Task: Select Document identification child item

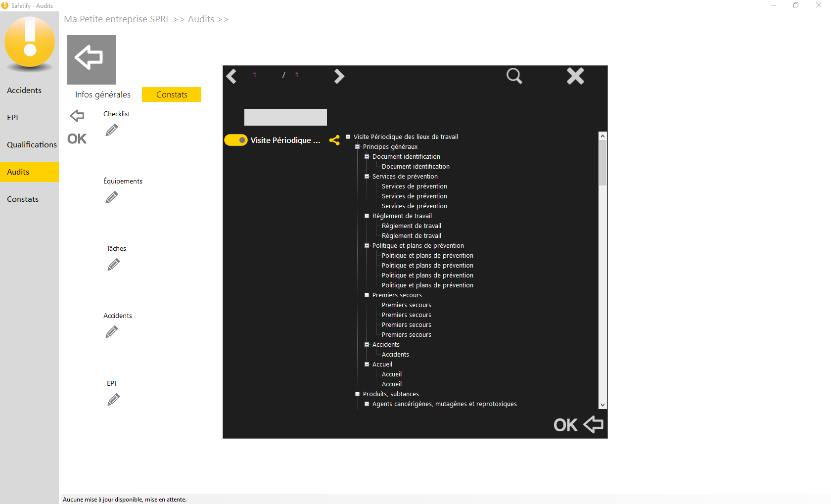Action: (x=415, y=167)
